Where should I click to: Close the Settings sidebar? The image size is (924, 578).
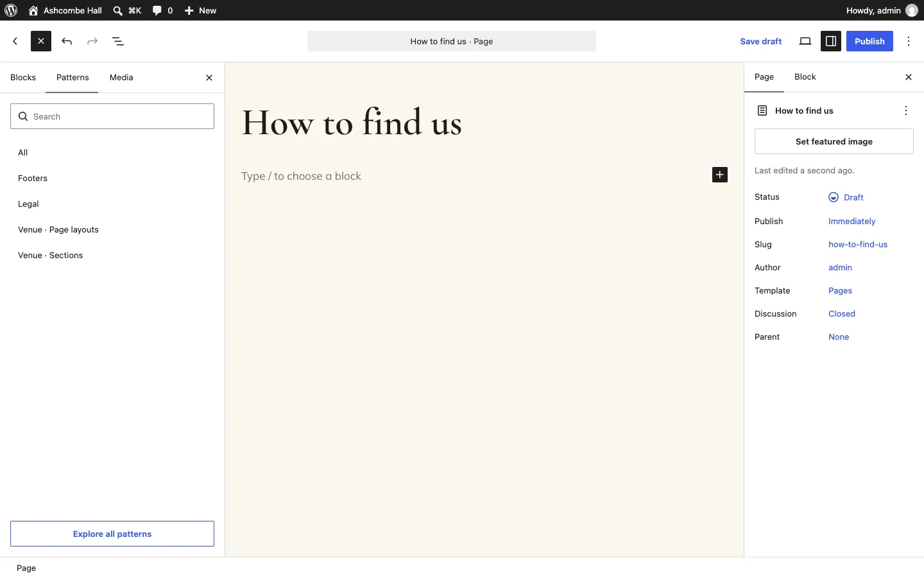pyautogui.click(x=909, y=77)
